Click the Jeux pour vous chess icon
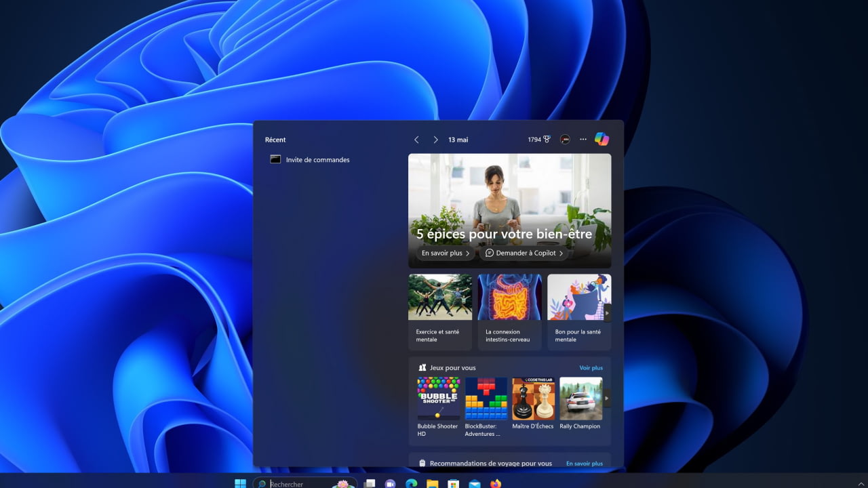The width and height of the screenshot is (868, 488). (422, 367)
